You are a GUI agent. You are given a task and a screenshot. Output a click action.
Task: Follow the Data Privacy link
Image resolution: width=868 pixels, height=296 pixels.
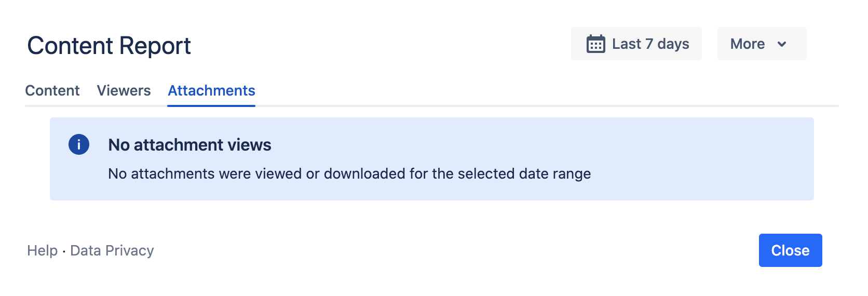click(112, 250)
